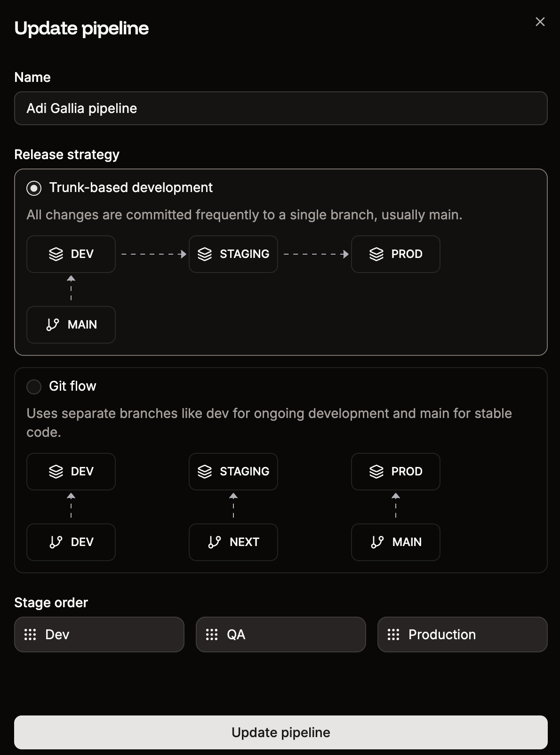This screenshot has height=755, width=560.
Task: Click the Name input field
Action: click(x=281, y=108)
